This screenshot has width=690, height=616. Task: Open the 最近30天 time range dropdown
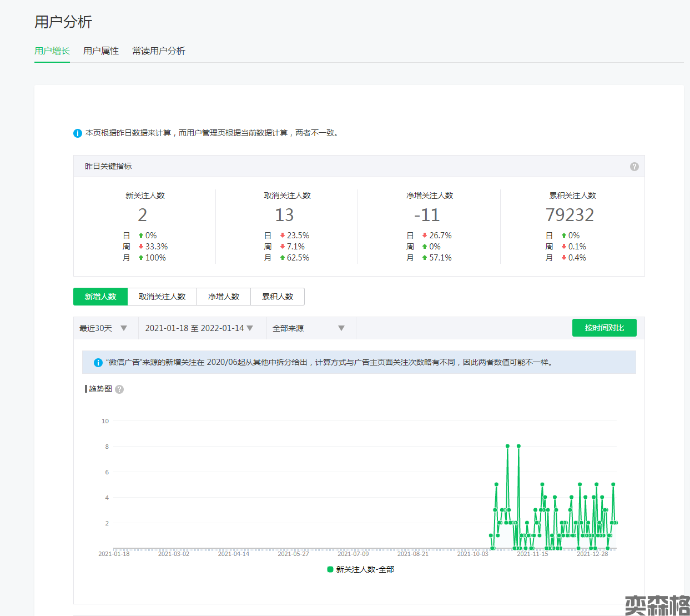tap(104, 328)
